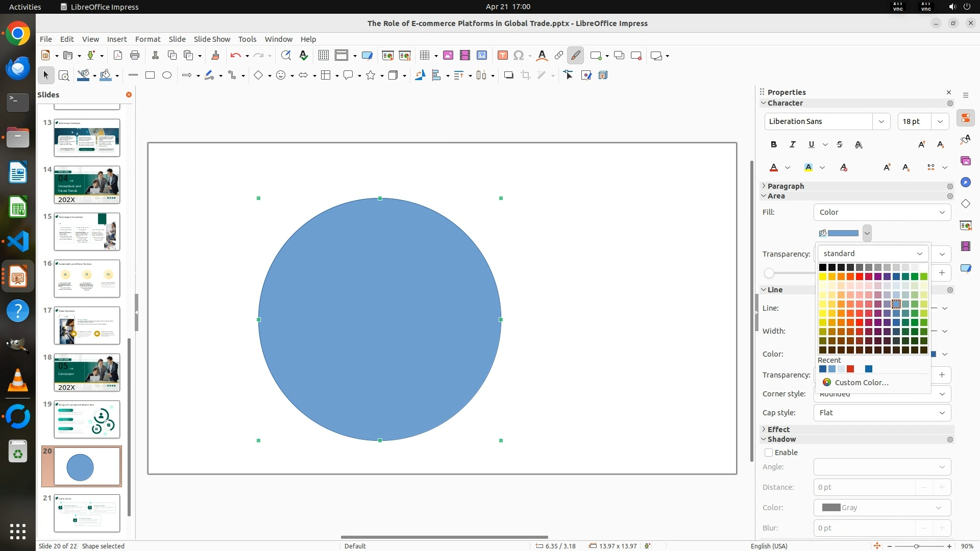Pick the red swatch under Recent
980x551 pixels.
(850, 369)
